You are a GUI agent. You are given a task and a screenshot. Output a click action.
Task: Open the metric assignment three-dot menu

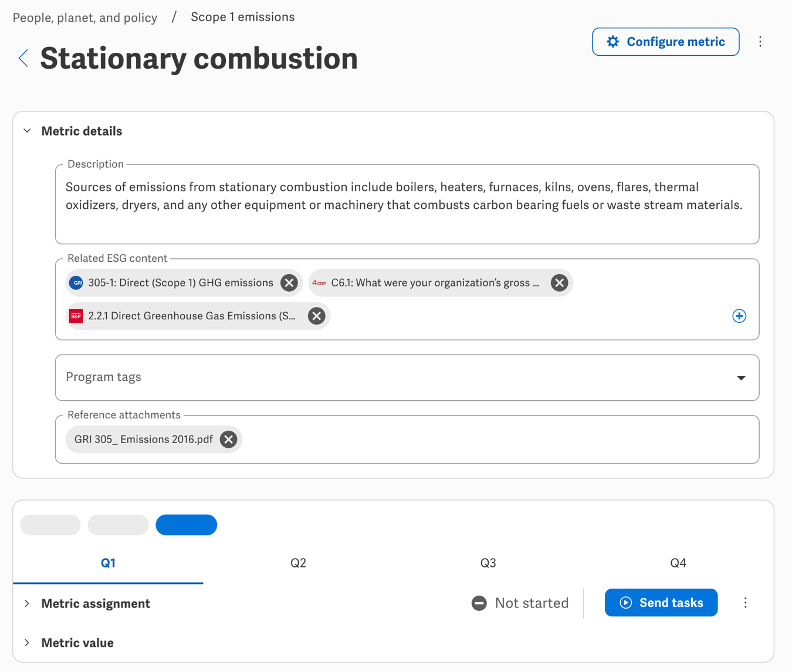(x=745, y=603)
